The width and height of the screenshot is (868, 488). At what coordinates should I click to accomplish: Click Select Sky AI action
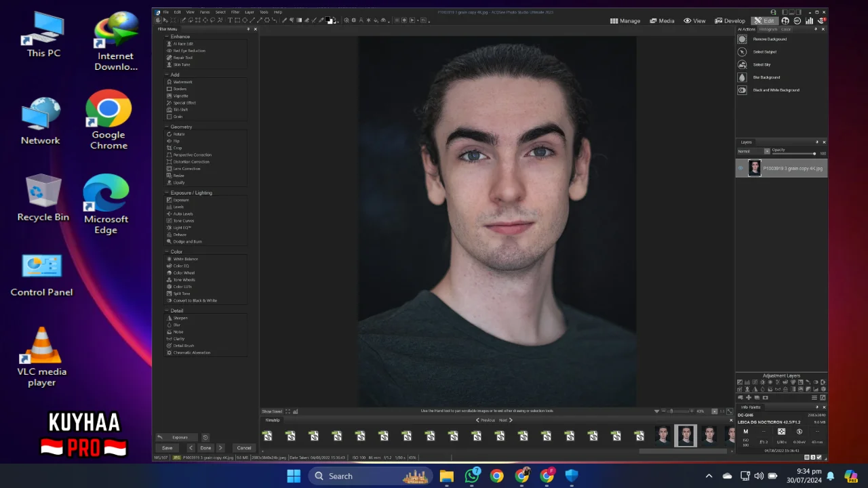(x=762, y=64)
